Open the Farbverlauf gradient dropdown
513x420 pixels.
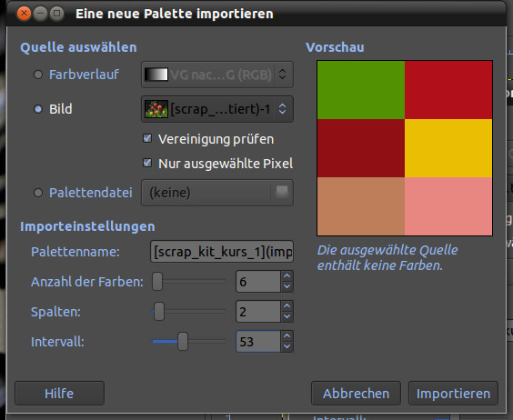217,75
